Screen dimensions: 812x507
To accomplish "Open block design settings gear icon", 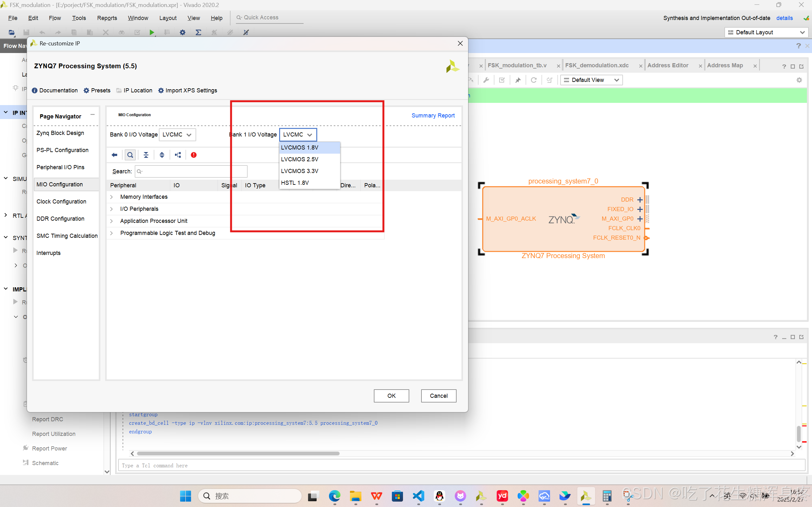I will click(799, 80).
